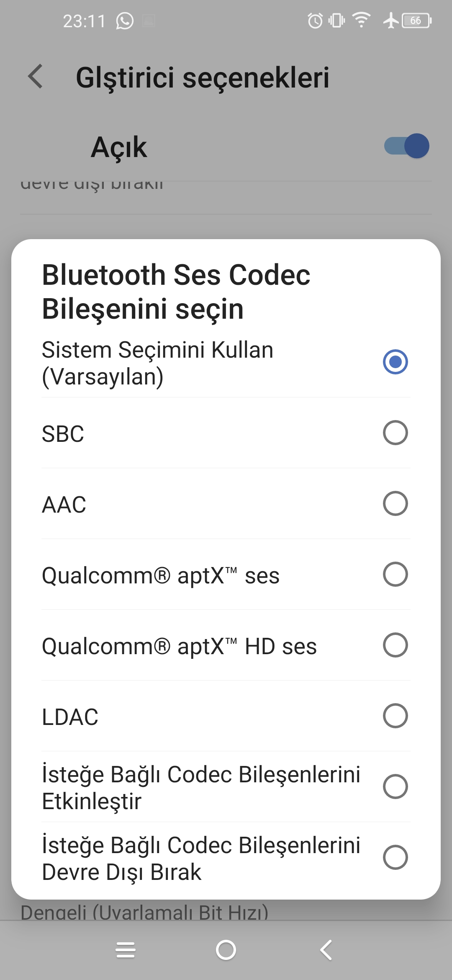Open recent apps from navigation bar
This screenshot has height=980, width=452.
point(126,950)
